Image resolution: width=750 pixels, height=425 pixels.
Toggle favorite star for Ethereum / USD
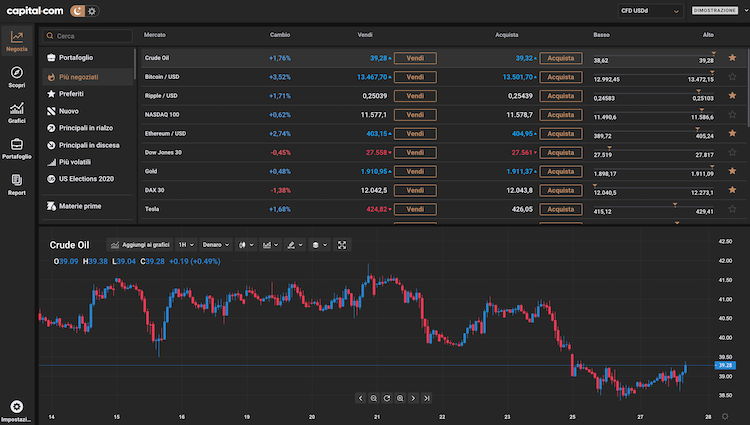732,133
